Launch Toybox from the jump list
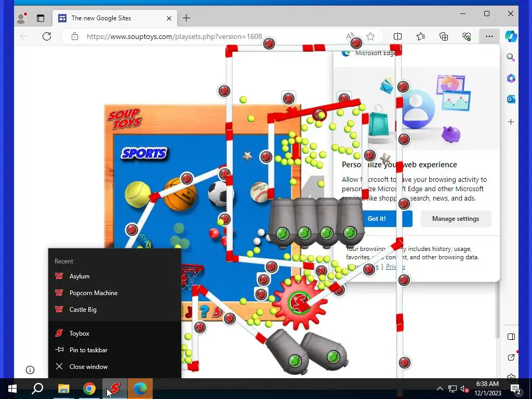 pos(115,333)
